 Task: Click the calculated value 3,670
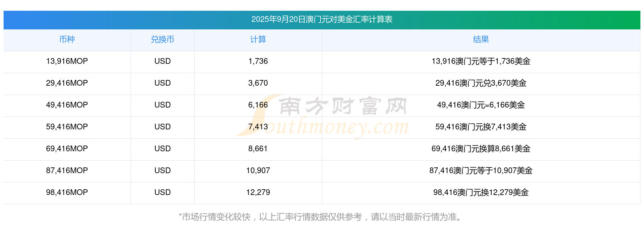coord(258,83)
